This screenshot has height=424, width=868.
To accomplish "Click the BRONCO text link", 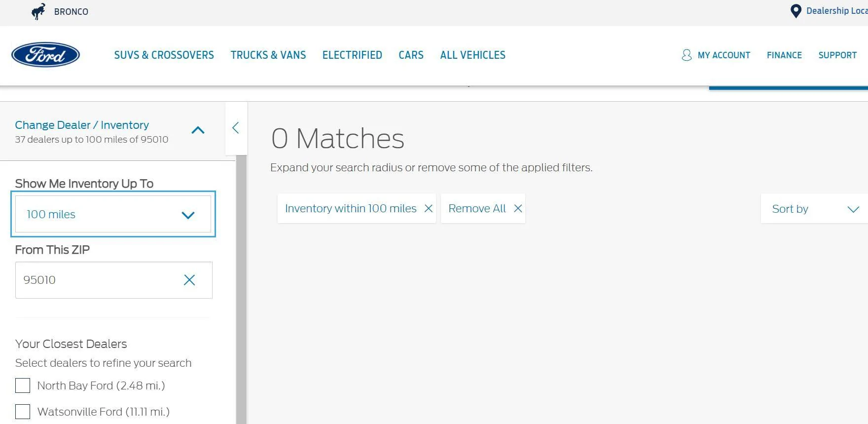I will [71, 11].
